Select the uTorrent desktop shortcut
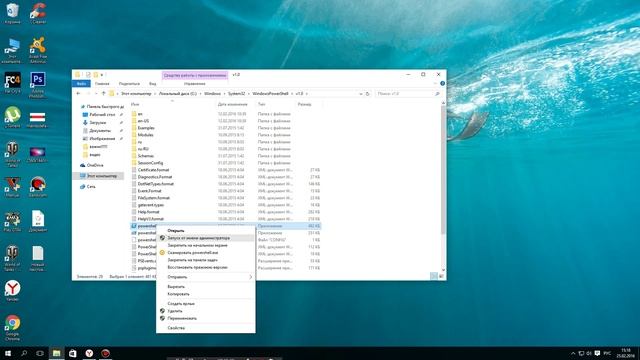 (x=12, y=118)
